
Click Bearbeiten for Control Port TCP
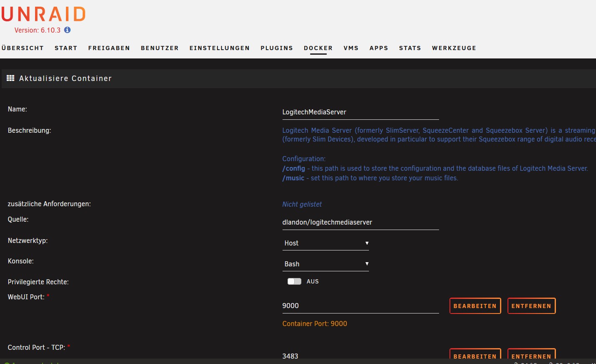point(475,354)
